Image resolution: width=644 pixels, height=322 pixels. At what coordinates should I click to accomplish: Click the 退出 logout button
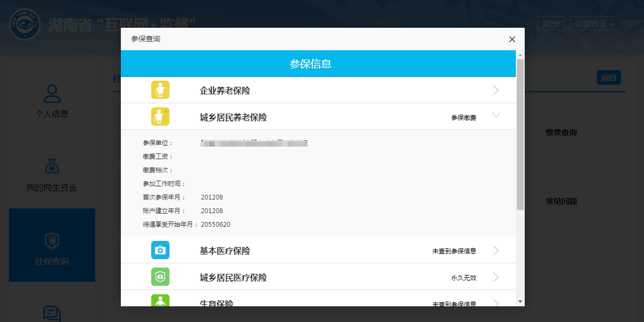[x=550, y=24]
